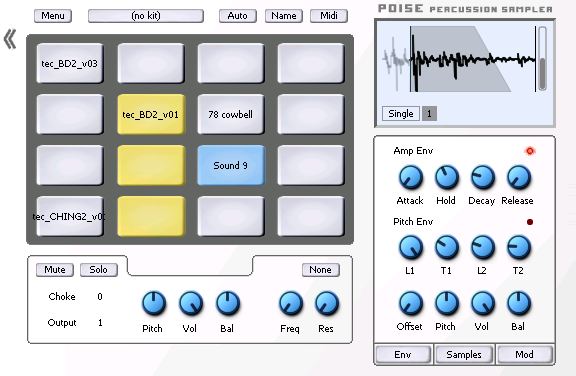
Task: Click the Amp Env Decay knob
Action: point(482,177)
